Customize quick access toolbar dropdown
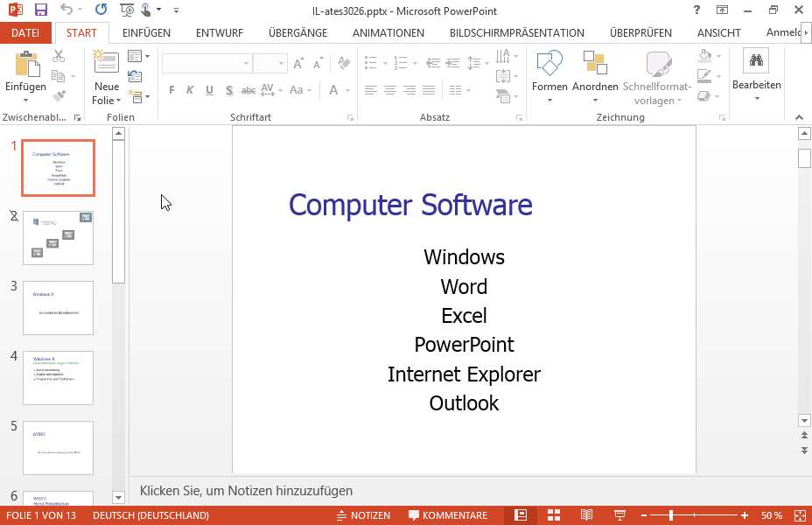The width and height of the screenshot is (812, 525). [176, 10]
